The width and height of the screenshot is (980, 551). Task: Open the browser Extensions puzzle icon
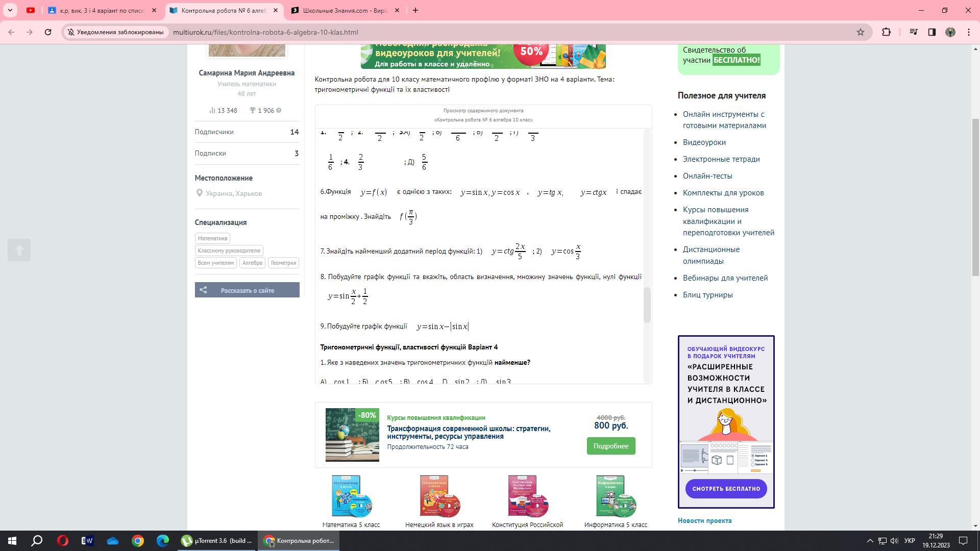coord(887,32)
